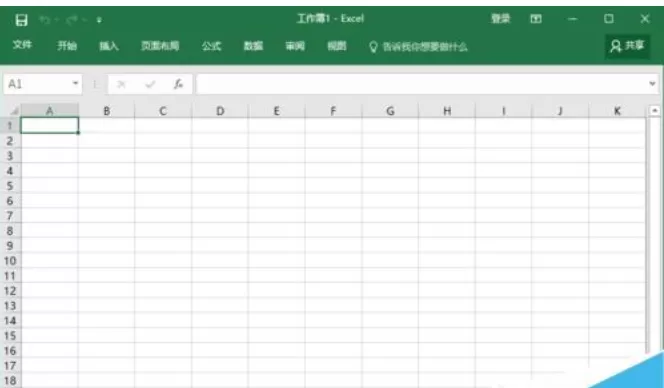
Task: Select column F header
Action: 333,111
